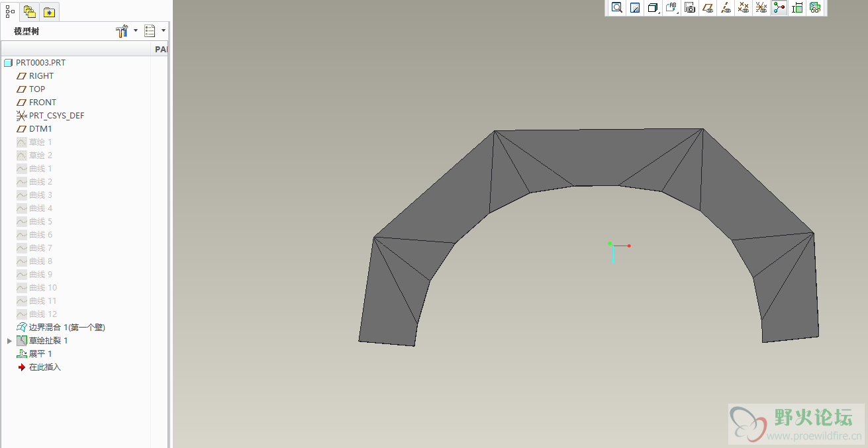Select 曲线 6 in model tree
Image resolution: width=868 pixels, height=448 pixels.
[40, 235]
